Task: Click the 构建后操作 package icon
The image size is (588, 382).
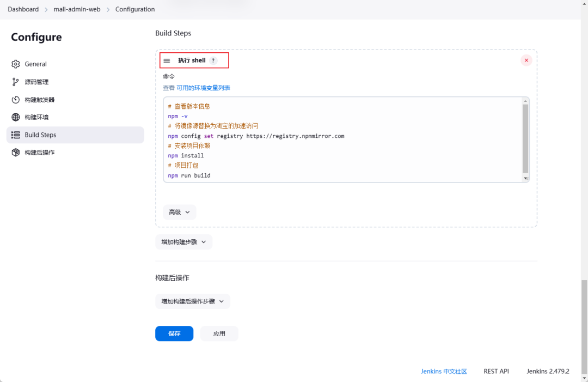Action: click(15, 153)
